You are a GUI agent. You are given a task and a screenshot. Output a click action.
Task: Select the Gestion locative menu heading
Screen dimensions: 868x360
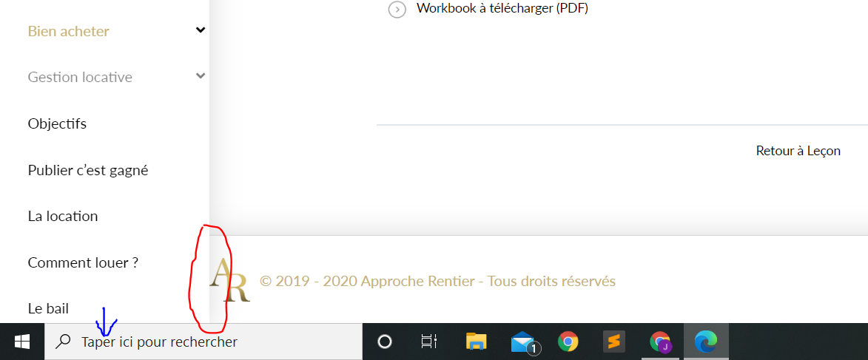(x=80, y=77)
